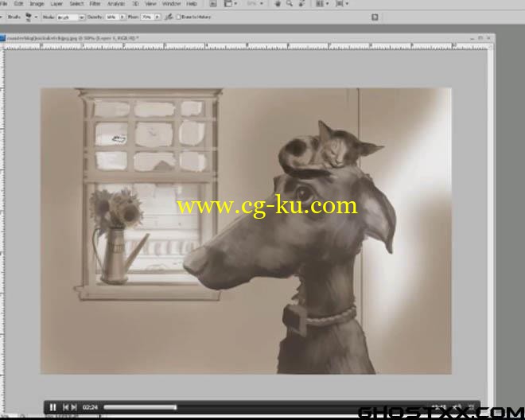Click the 02:24 elapsed time display

[90, 407]
